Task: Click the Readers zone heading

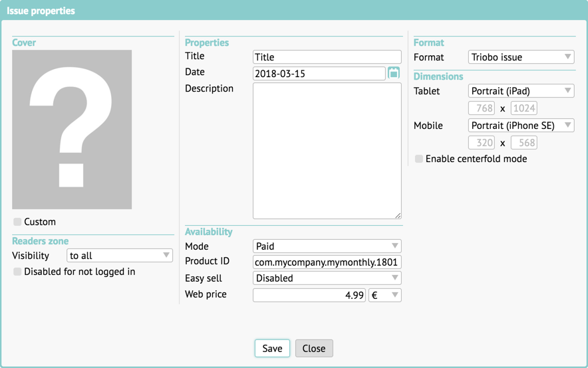Action: click(40, 240)
